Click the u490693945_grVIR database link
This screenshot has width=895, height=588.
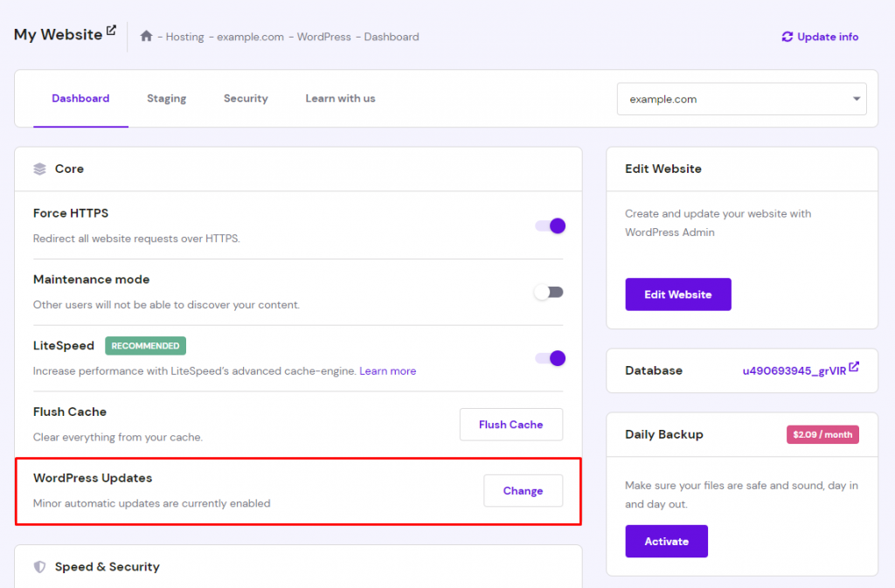pyautogui.click(x=794, y=370)
